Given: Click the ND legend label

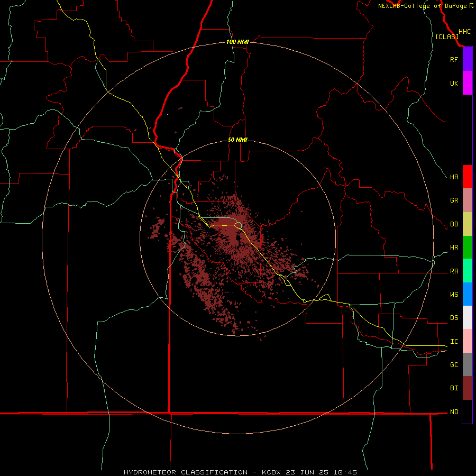Looking at the screenshot, I should click(x=454, y=412).
